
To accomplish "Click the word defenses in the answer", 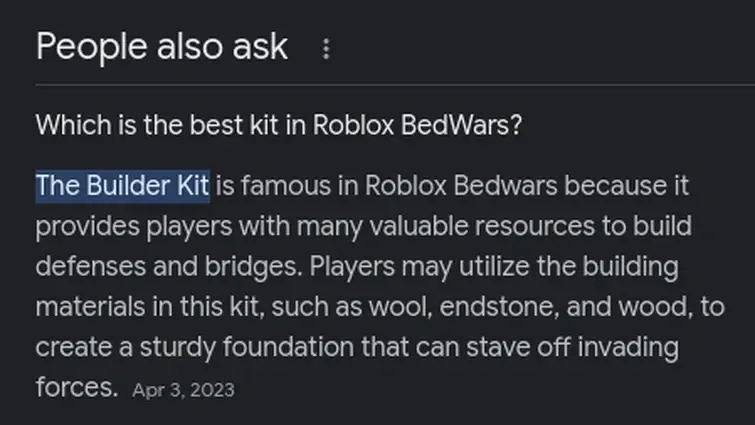I will (91, 266).
